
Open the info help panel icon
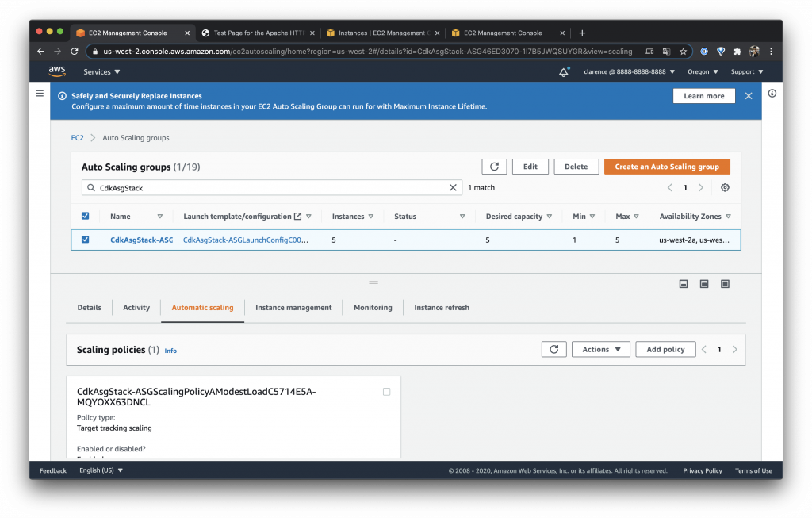(772, 94)
